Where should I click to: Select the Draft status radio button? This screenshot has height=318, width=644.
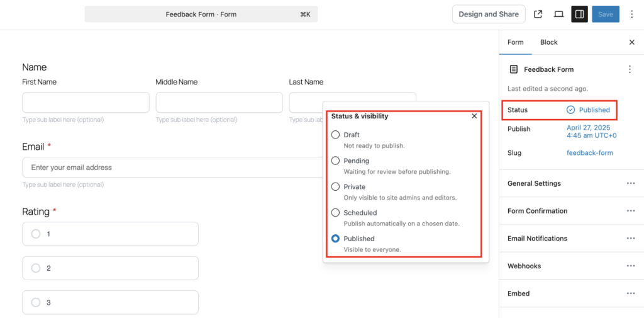click(336, 135)
